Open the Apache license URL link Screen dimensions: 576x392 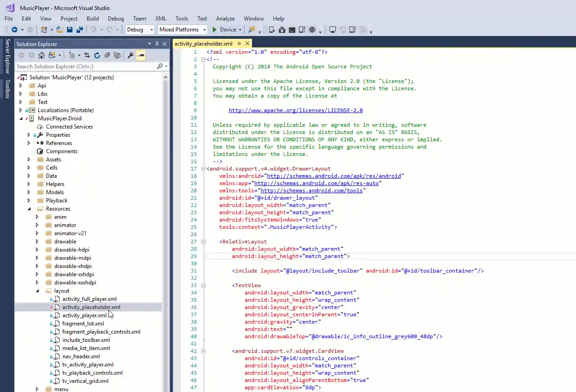click(x=295, y=110)
